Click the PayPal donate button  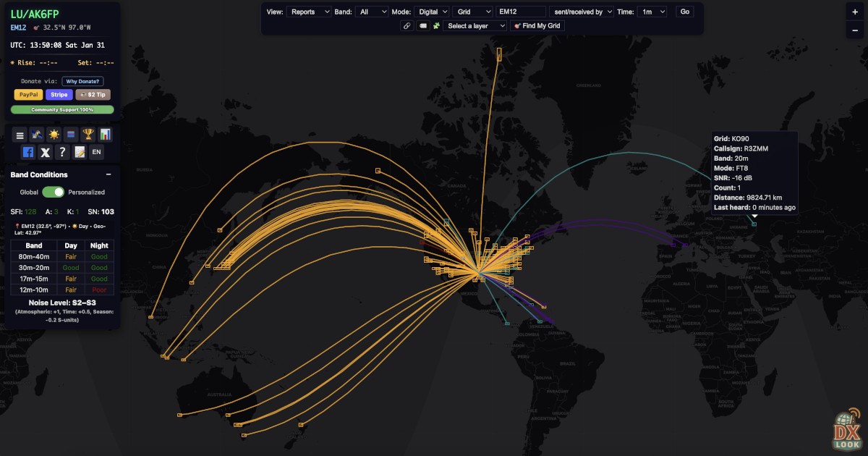tap(28, 95)
